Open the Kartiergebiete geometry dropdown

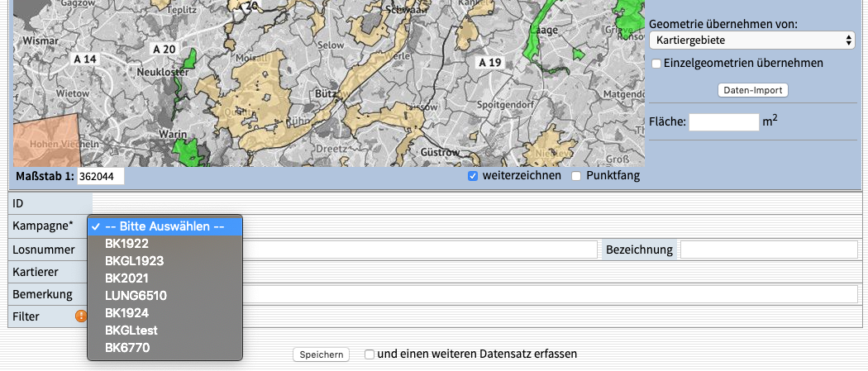click(x=752, y=40)
